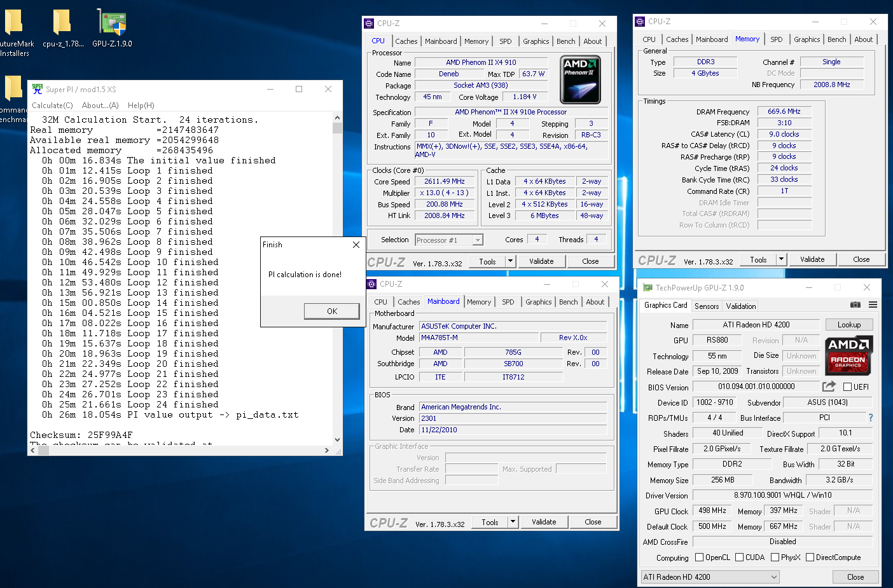The height and width of the screenshot is (588, 893).
Task: Share the BIOS version via export icon
Action: pos(829,386)
